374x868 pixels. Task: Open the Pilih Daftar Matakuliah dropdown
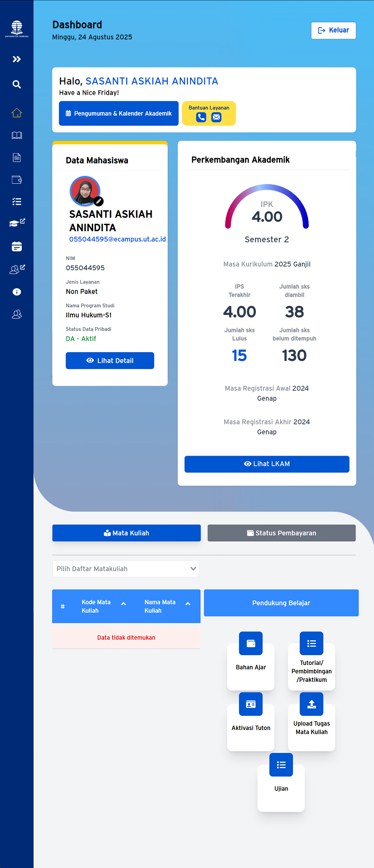pos(125,569)
